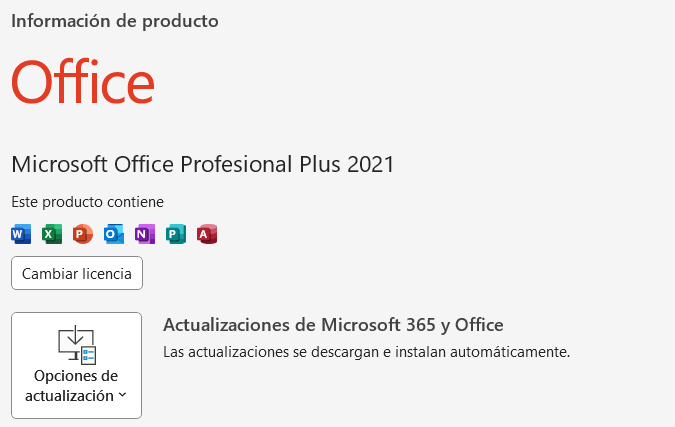675x427 pixels.
Task: Click the Excel application icon
Action: (52, 234)
